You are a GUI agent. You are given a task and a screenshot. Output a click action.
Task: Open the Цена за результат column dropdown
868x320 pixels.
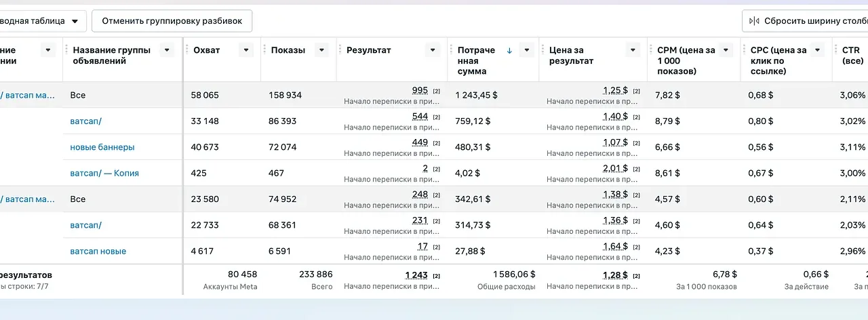633,50
